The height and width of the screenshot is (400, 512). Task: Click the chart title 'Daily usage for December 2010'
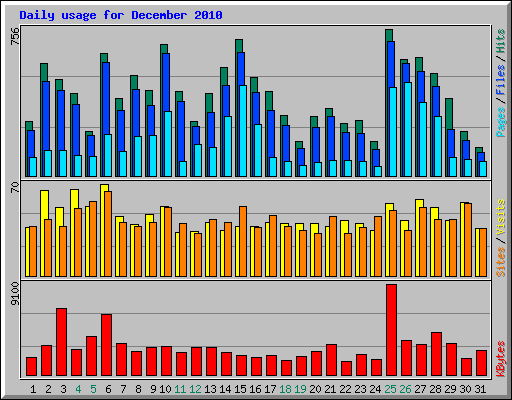(121, 15)
